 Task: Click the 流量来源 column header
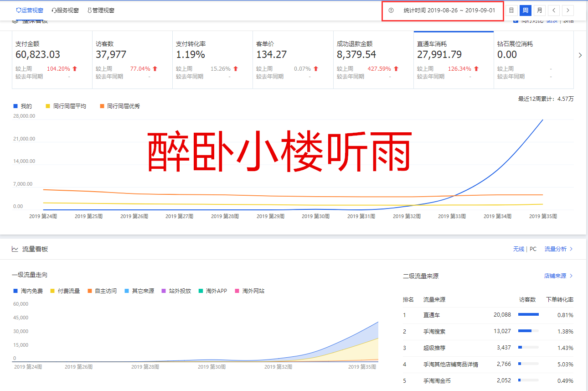(x=434, y=300)
